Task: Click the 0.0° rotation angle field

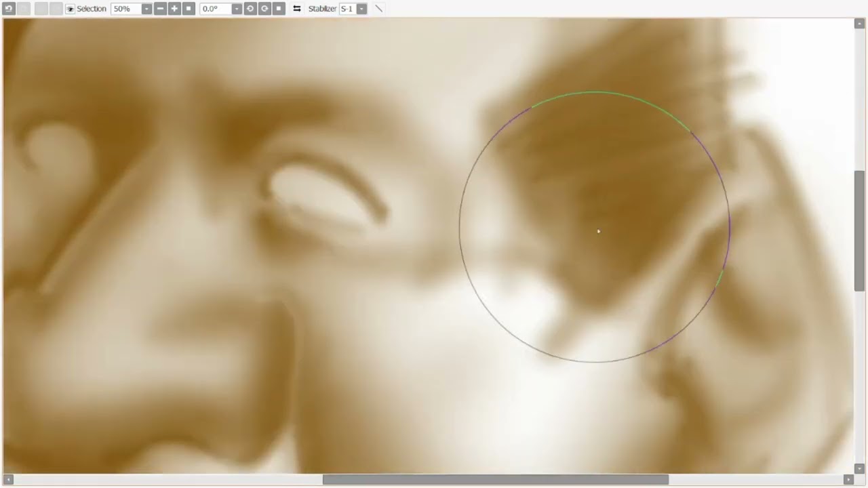Action: pyautogui.click(x=216, y=9)
